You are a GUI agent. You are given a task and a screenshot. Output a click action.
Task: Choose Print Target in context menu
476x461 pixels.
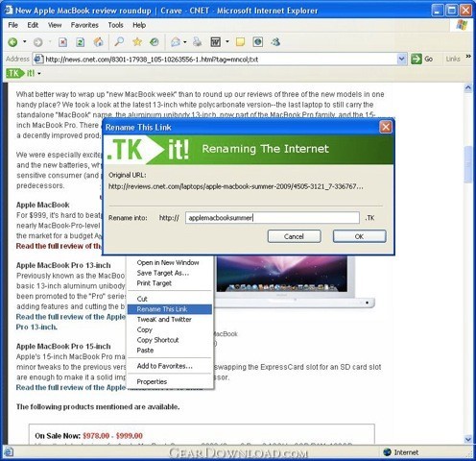point(170,283)
